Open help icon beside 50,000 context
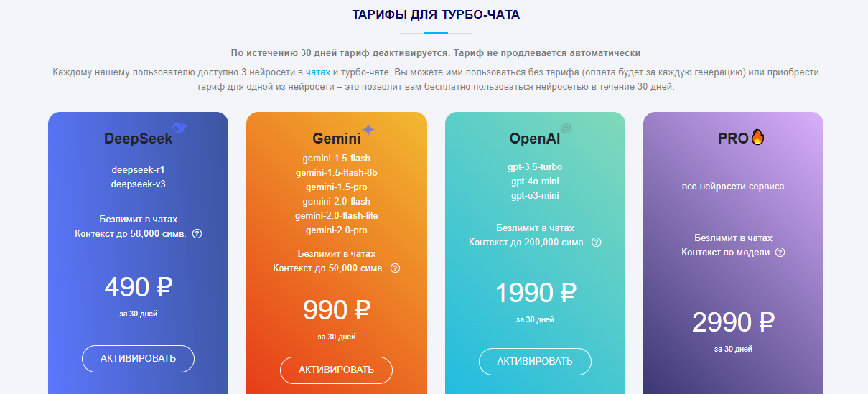Screen dimensions: 868x394 click(x=395, y=268)
